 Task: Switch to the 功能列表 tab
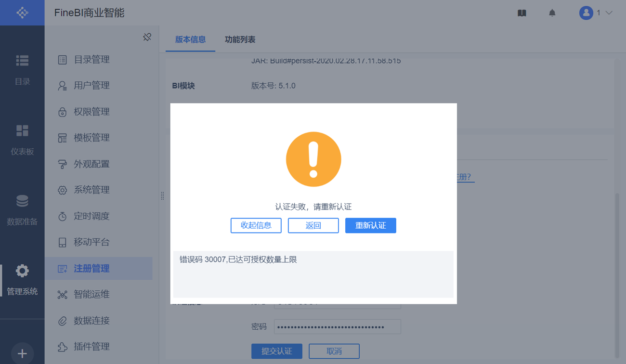(240, 39)
